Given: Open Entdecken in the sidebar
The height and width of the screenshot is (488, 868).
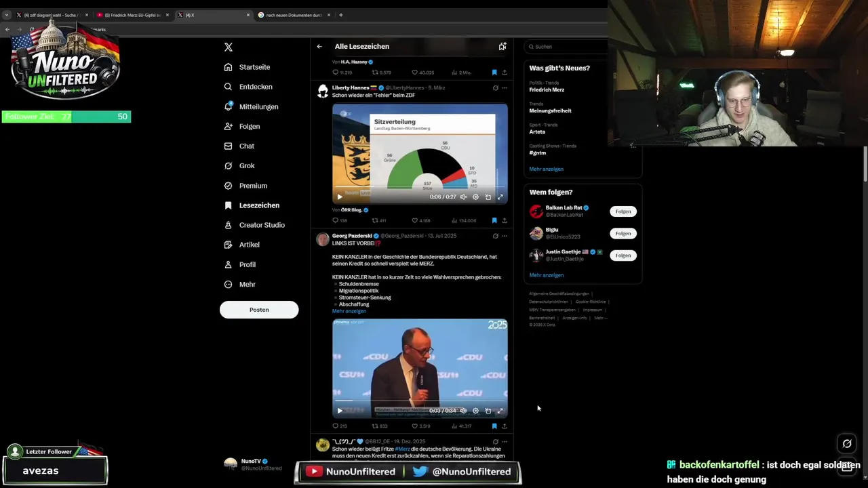Looking at the screenshot, I should click(x=248, y=87).
